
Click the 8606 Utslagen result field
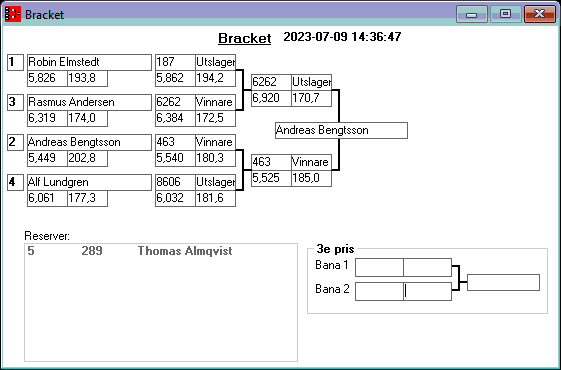click(x=215, y=182)
